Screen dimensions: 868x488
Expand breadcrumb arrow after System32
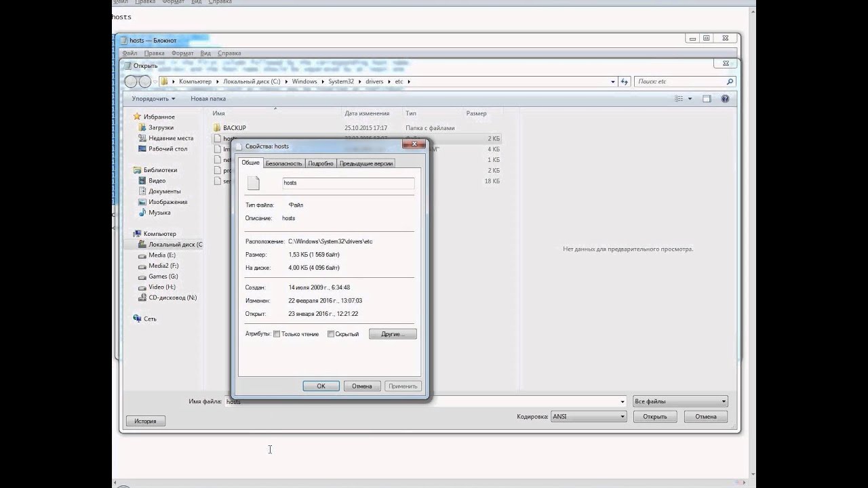(x=360, y=81)
